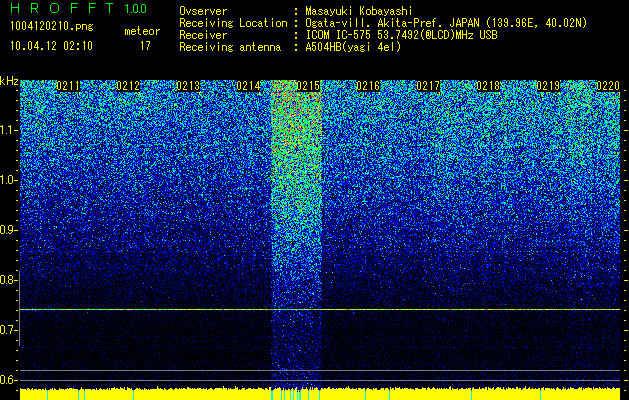Click the version number 1.0.0

pyautogui.click(x=136, y=8)
